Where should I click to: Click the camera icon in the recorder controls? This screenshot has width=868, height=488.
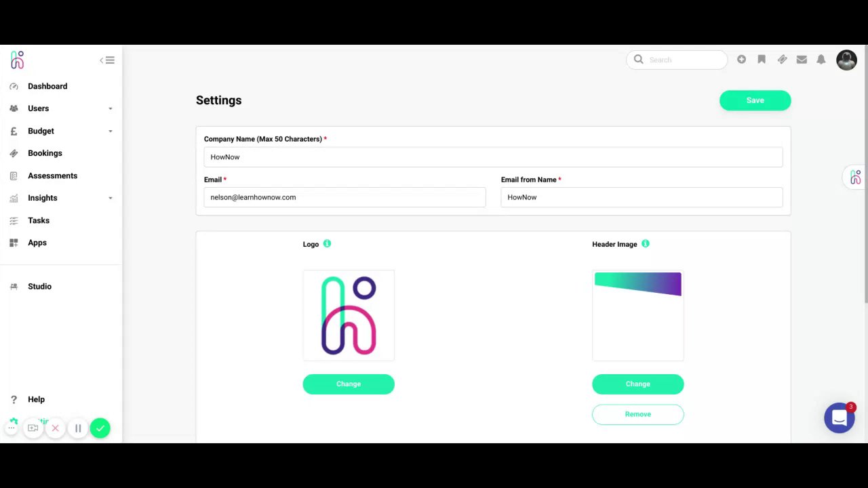tap(33, 428)
